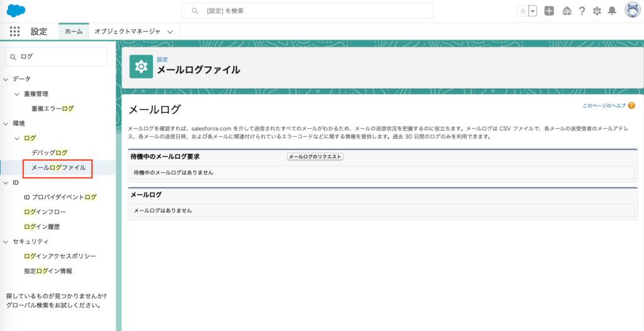Select デバッグログ in the sidebar
The height and width of the screenshot is (331, 644).
tap(49, 153)
